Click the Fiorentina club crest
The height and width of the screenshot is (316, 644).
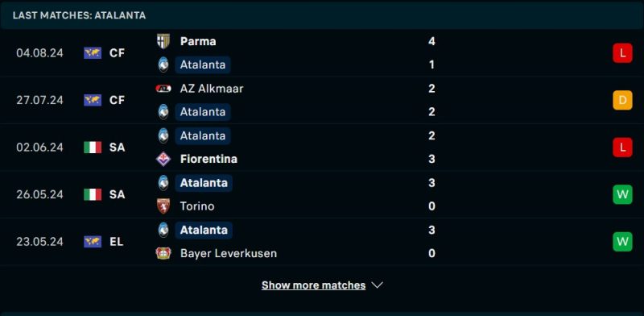163,159
